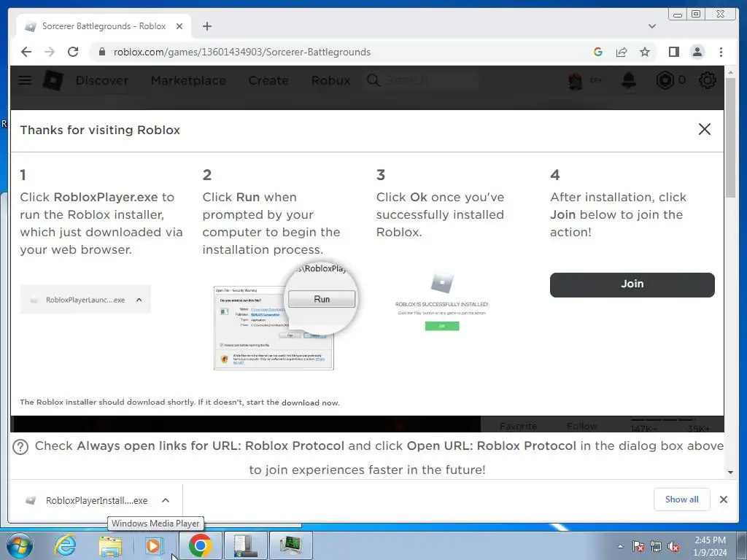747x560 pixels.
Task: Close the downloads bar
Action: click(723, 499)
